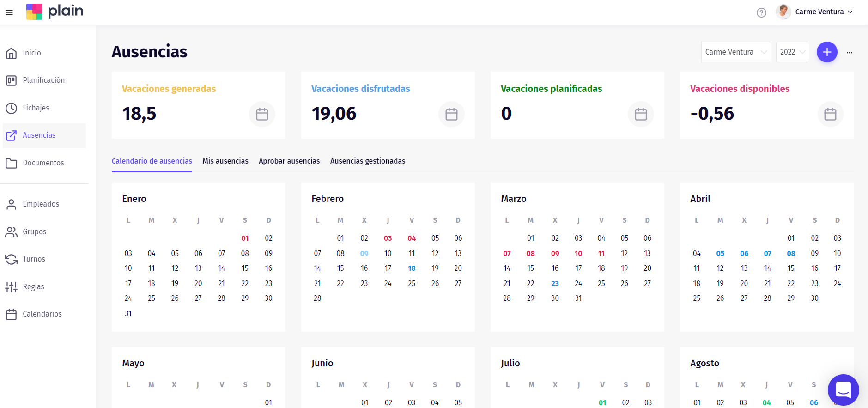Open Planificación from the sidebar
This screenshot has height=408, width=868.
click(44, 80)
